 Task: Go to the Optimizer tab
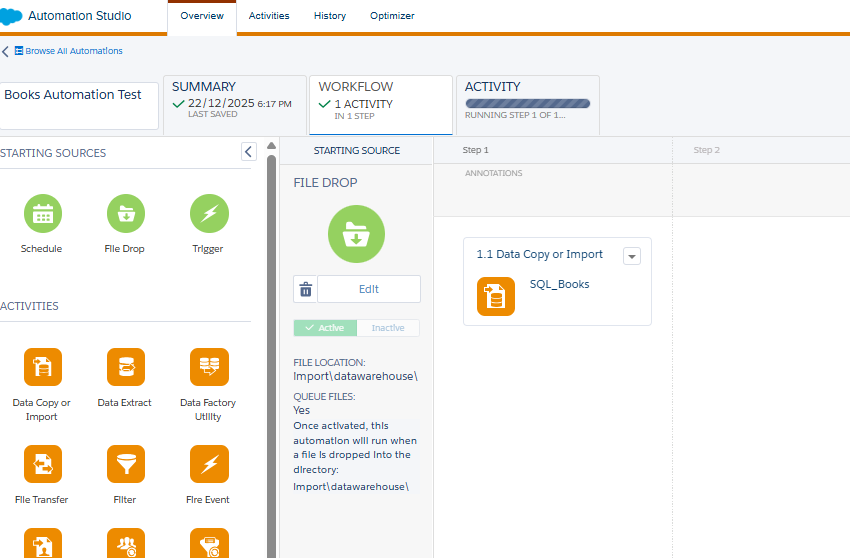coord(392,16)
